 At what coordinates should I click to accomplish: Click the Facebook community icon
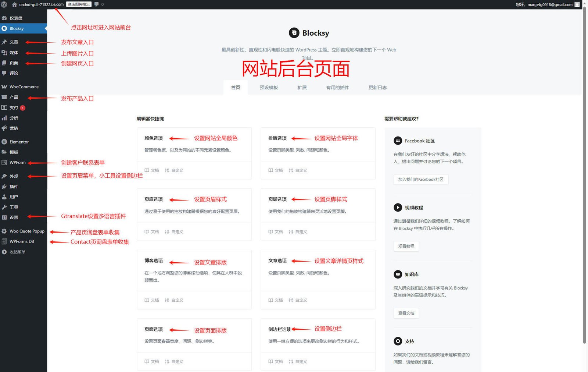point(398,141)
